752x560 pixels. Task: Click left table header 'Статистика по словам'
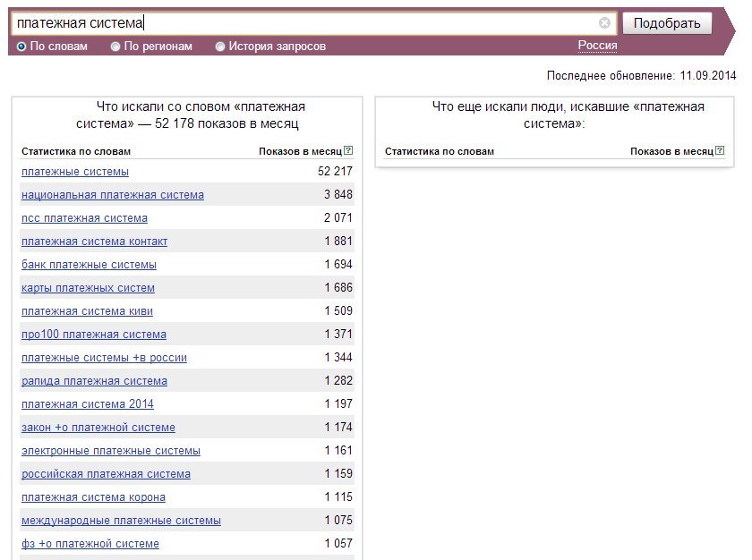(76, 151)
